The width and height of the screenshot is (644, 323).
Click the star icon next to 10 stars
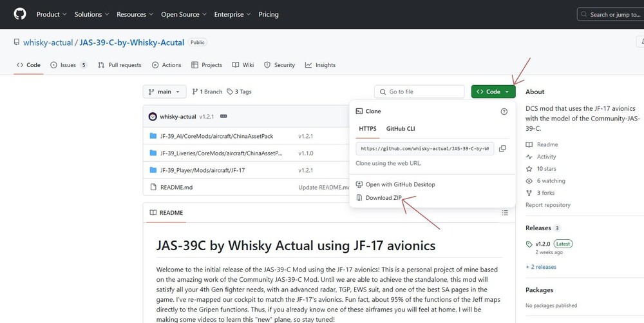tap(529, 169)
